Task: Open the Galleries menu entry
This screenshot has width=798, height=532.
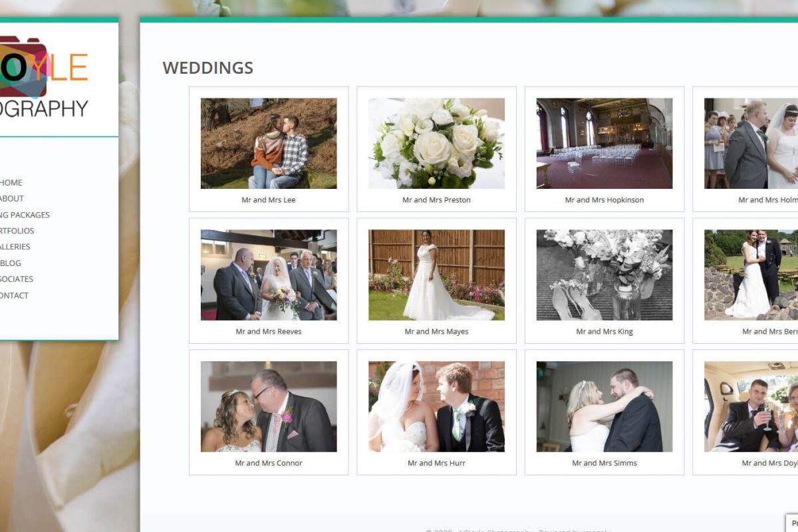Action: click(x=15, y=247)
